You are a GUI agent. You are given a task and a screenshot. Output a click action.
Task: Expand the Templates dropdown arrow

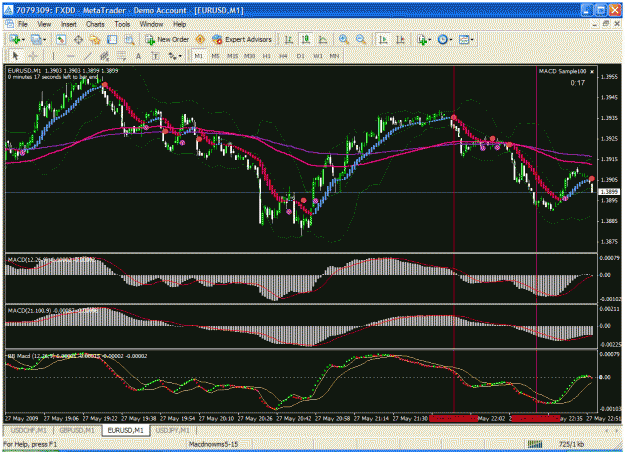click(472, 40)
